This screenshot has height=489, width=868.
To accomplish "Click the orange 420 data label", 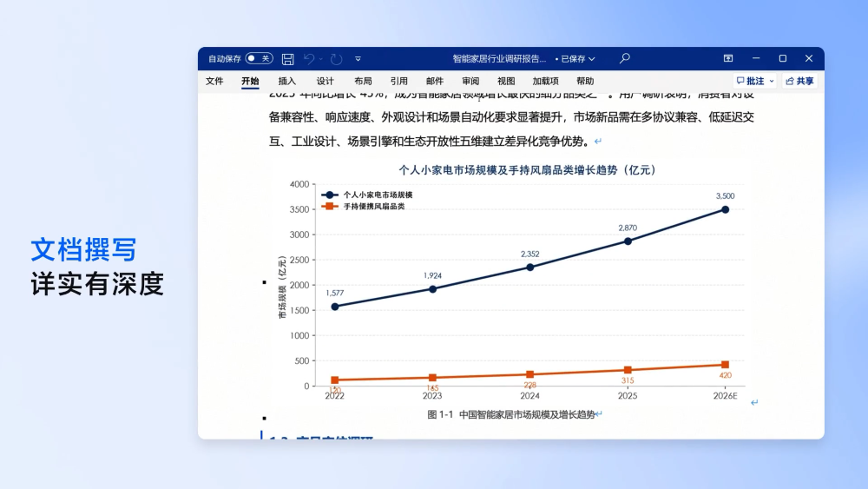I will click(725, 375).
